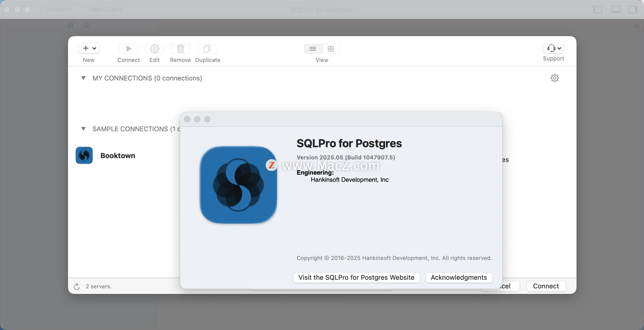
Task: Click the refresh servers icon
Action: click(x=76, y=286)
